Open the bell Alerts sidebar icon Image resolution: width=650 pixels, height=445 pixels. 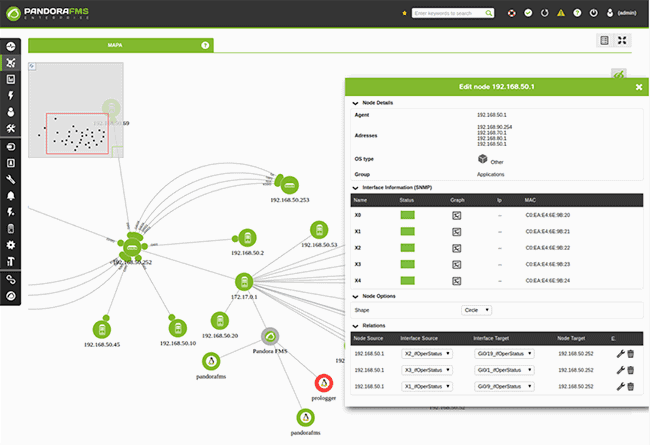pos(11,196)
